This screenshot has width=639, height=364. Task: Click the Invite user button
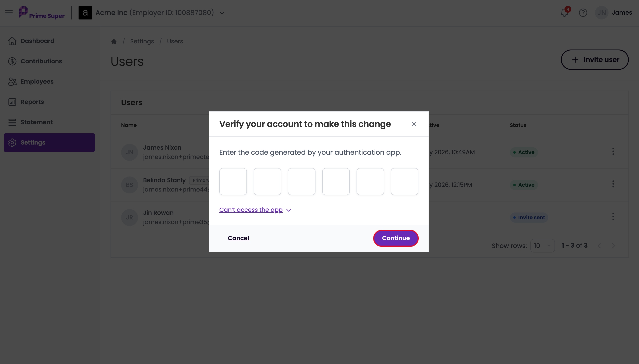point(595,60)
